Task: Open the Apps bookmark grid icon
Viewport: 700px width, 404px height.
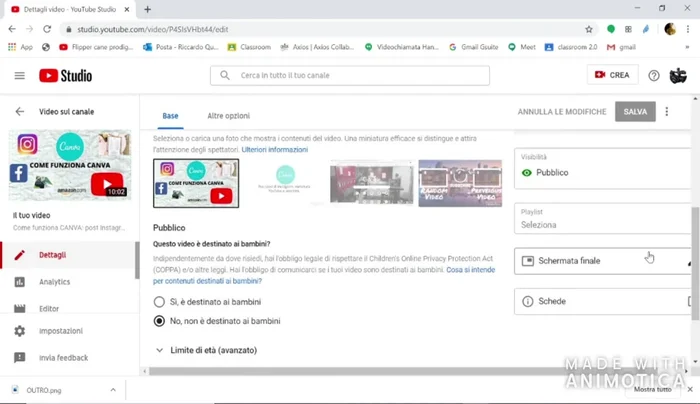Action: 12,47
